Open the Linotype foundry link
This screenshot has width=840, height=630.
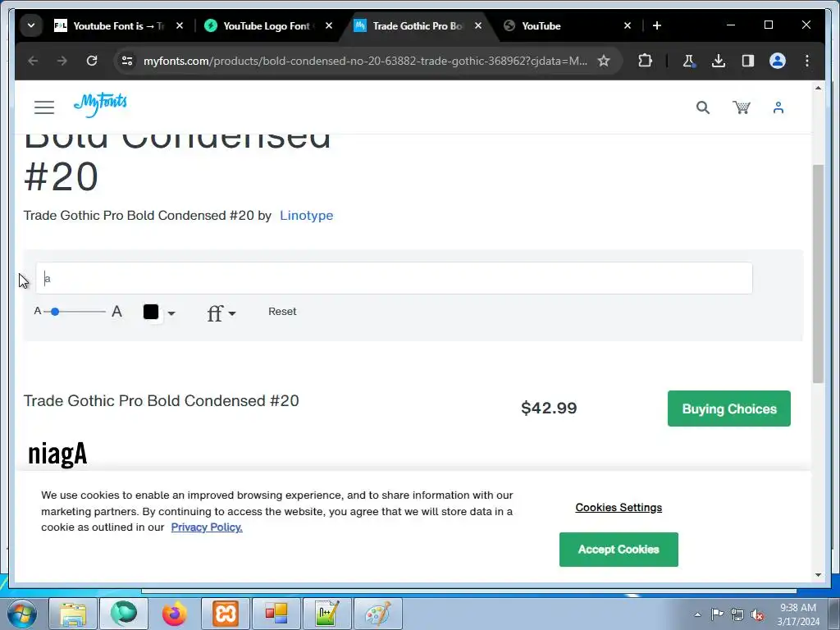307,216
